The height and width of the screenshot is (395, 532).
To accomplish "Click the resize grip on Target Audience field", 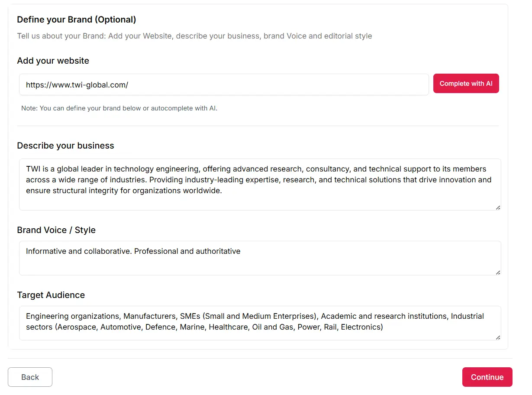I will pos(498,337).
